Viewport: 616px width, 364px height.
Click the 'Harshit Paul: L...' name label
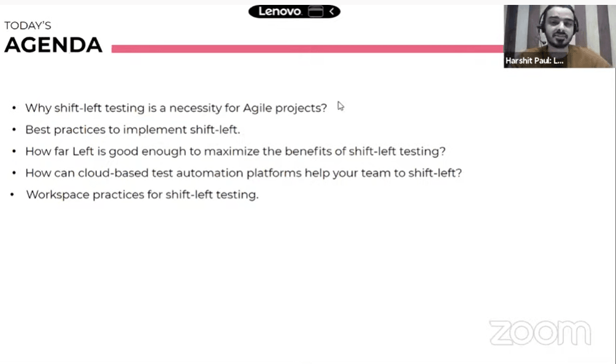[x=534, y=61]
